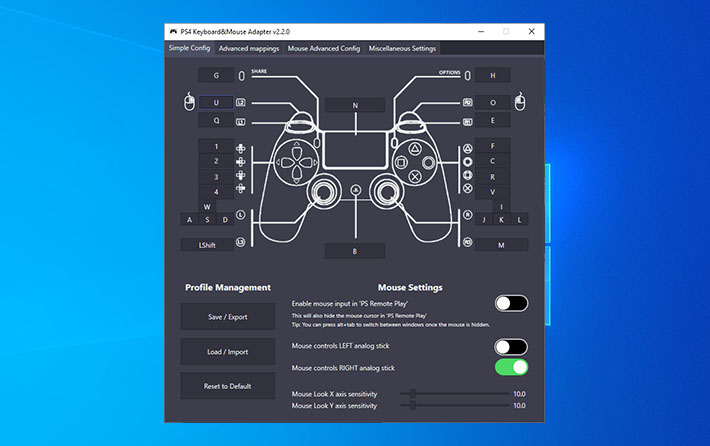Open the Advanced mappings tab
Image resolution: width=710 pixels, height=446 pixels.
(x=249, y=48)
